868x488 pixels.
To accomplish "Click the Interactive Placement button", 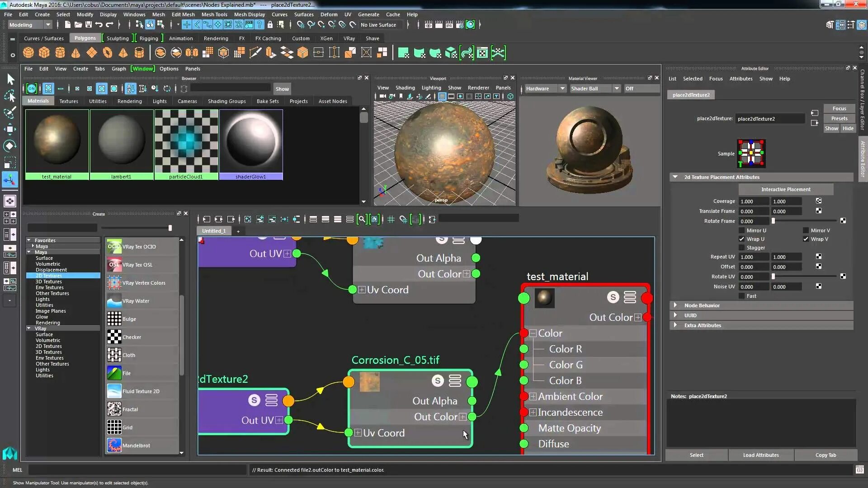I will point(785,189).
